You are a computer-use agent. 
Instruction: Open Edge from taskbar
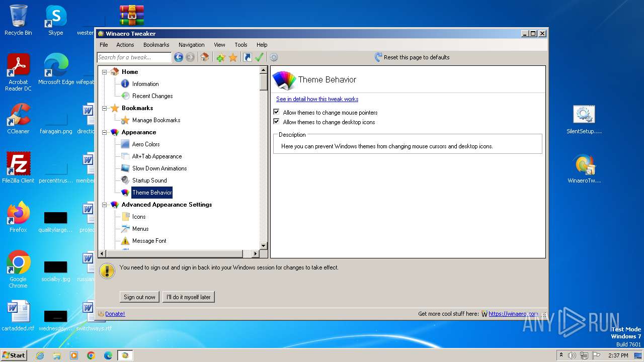pyautogui.click(x=108, y=355)
